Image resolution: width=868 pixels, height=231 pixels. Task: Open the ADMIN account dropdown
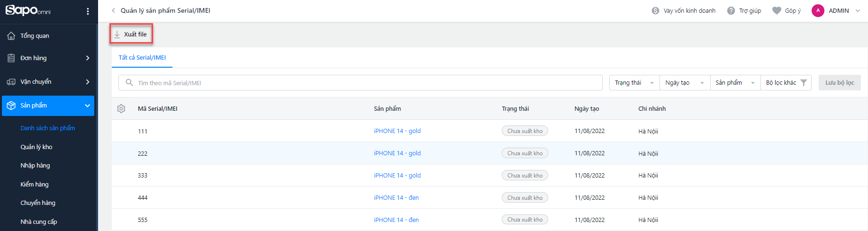click(x=836, y=10)
